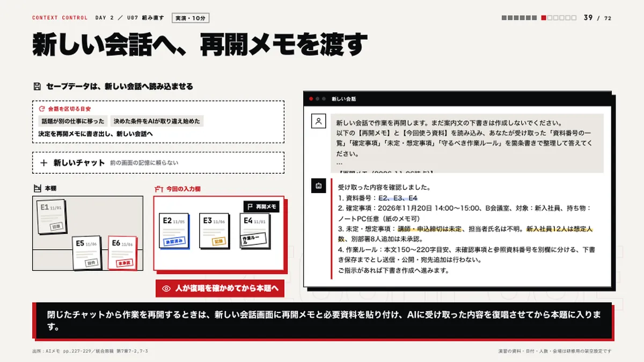644x362 pixels.
Task: Click the blue-highlighted E2、E3、E4 text
Action: (x=398, y=198)
